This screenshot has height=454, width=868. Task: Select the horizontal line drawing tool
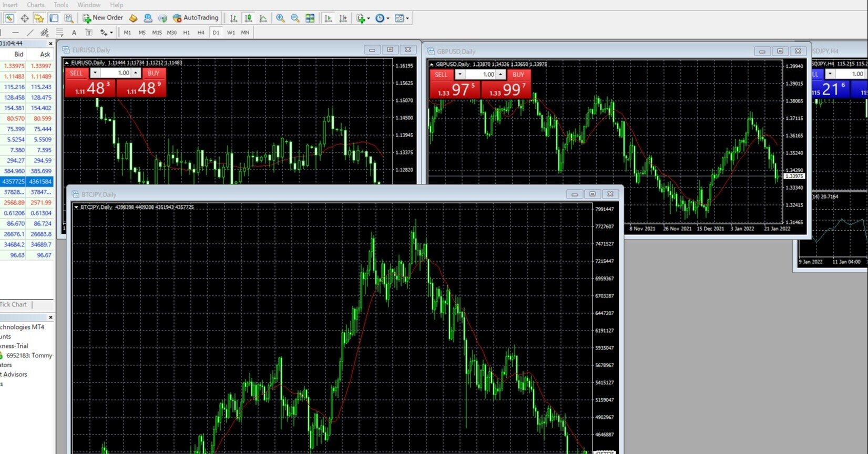pyautogui.click(x=15, y=33)
